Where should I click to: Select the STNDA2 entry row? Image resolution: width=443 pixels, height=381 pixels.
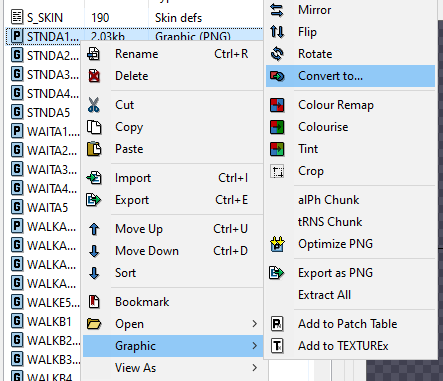coord(43,56)
